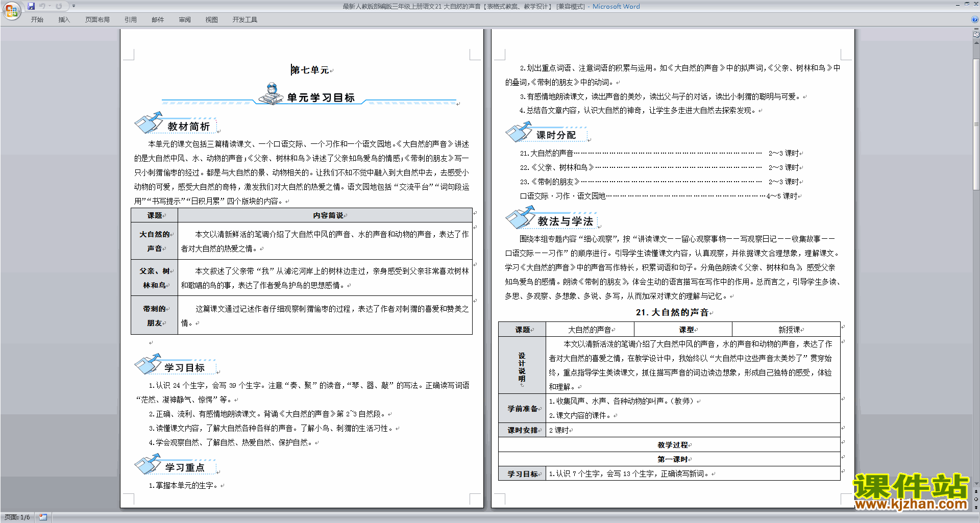Click the Microsoft Word title bar text
The image size is (980, 523).
(616, 6)
